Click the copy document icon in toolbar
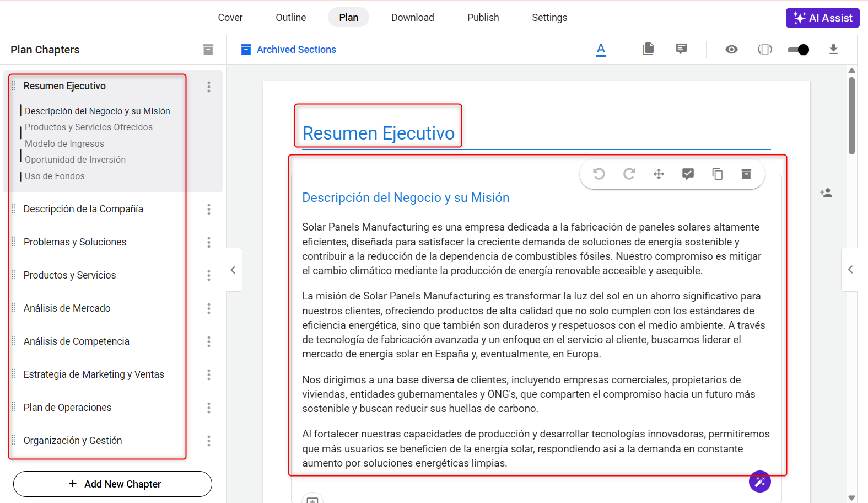The width and height of the screenshot is (868, 503). pyautogui.click(x=649, y=49)
